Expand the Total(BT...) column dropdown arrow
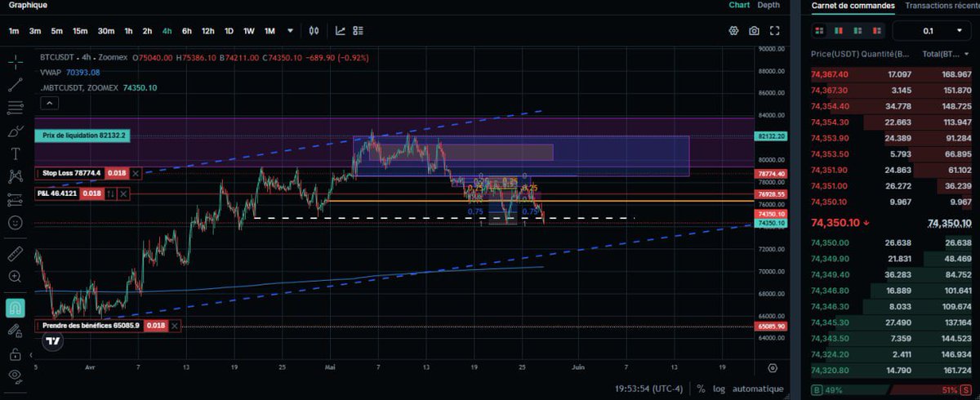This screenshot has width=980, height=400. 968,54
